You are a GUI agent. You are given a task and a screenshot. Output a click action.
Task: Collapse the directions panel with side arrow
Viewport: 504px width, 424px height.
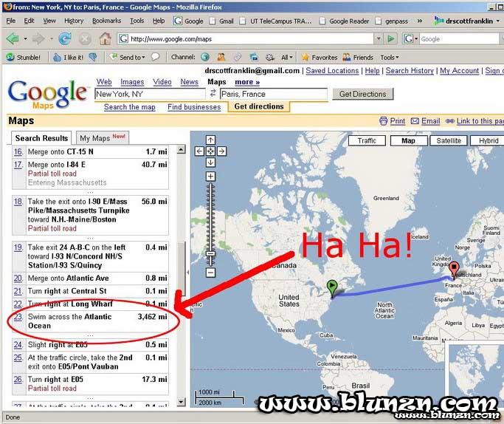[x=187, y=272]
